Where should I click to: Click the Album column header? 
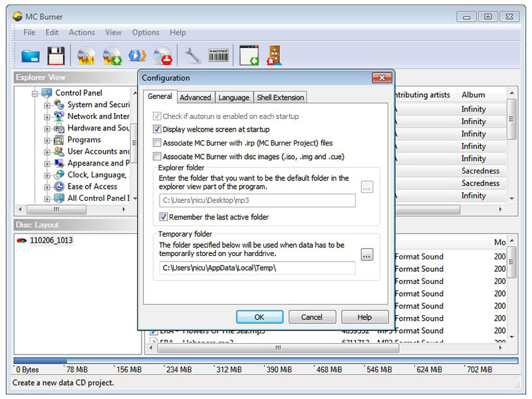tap(481, 95)
